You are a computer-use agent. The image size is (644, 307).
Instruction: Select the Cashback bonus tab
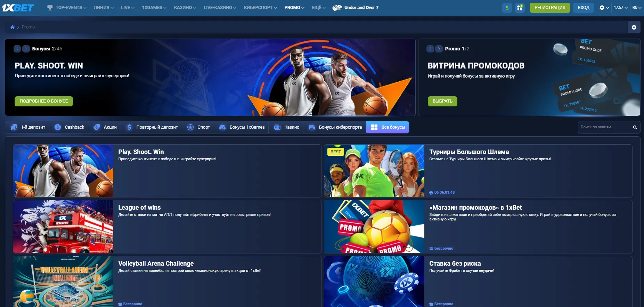(x=70, y=127)
